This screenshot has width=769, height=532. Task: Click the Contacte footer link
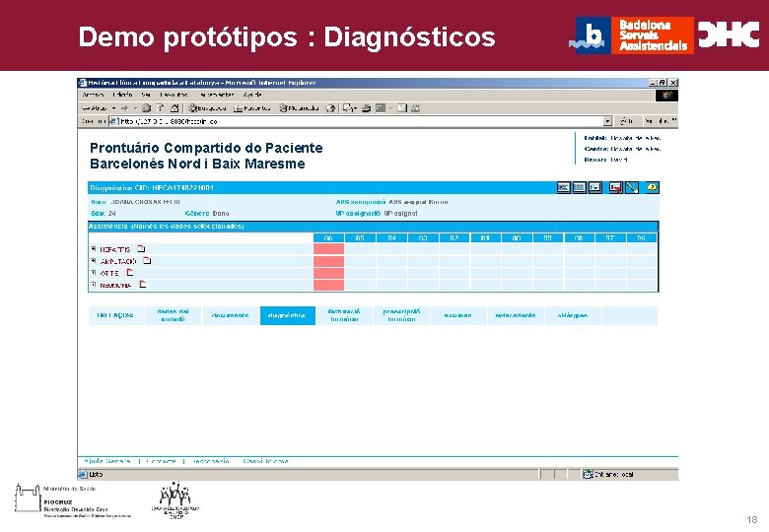161,461
